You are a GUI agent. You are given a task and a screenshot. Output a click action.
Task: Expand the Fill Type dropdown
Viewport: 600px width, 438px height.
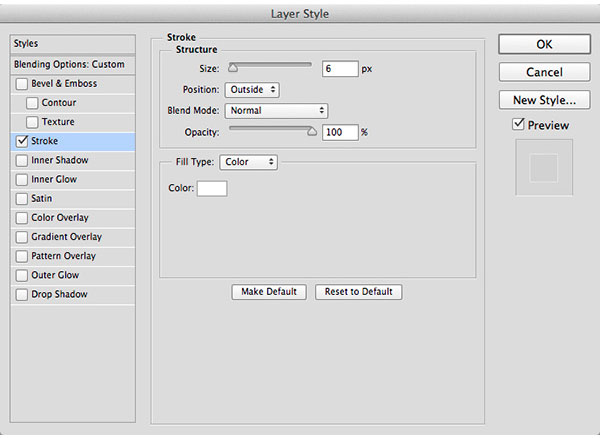pyautogui.click(x=249, y=162)
